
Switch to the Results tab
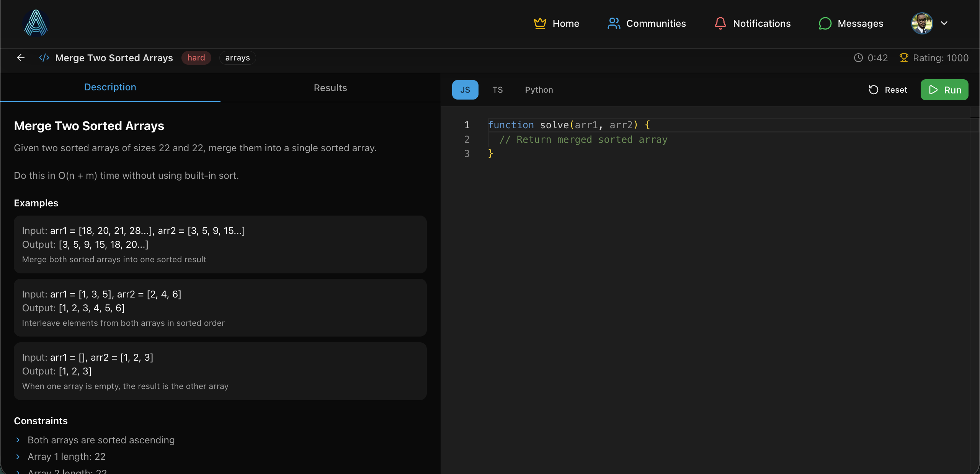click(x=330, y=88)
